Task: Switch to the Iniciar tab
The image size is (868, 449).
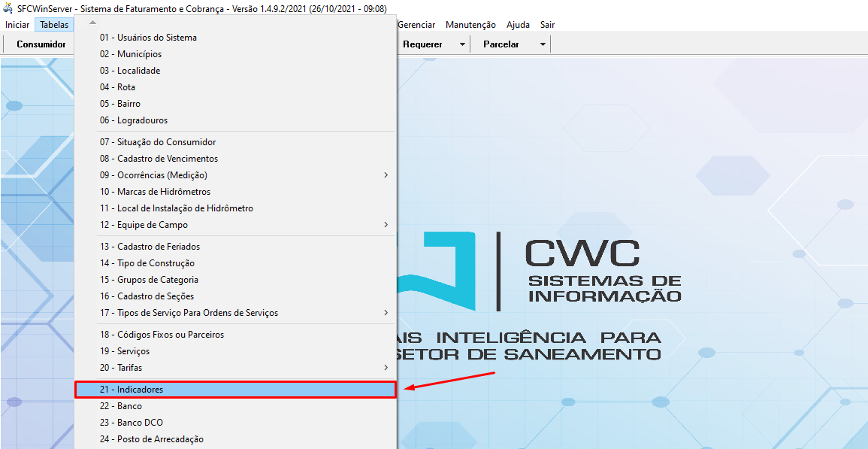Action: tap(17, 24)
